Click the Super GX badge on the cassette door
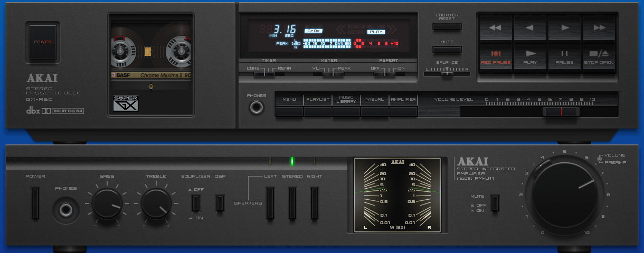Viewport: 644px width, 253px height. point(126,103)
